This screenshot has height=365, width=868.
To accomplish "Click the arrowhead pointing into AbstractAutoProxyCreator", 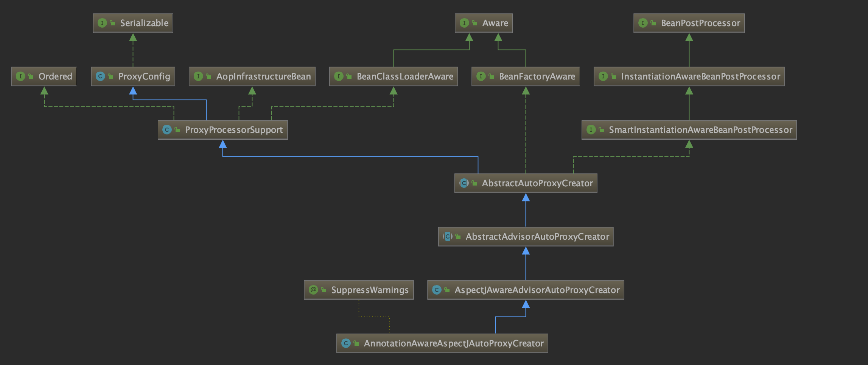I will point(526,197).
